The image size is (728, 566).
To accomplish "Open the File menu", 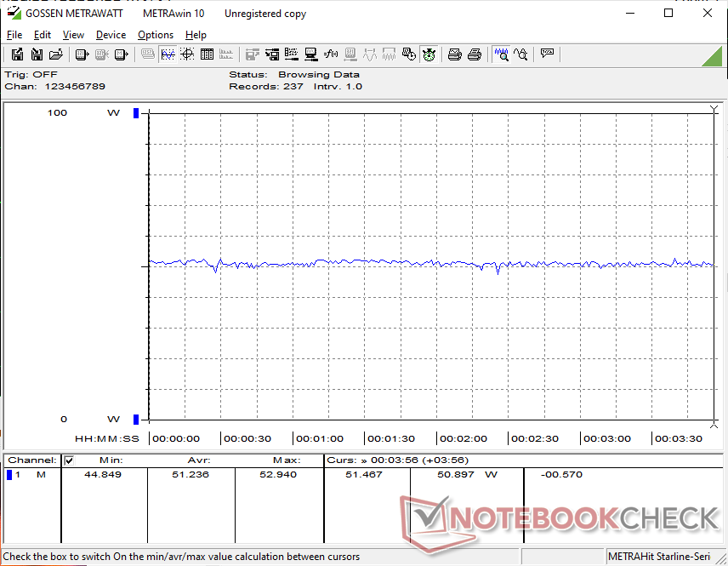I will click(14, 35).
